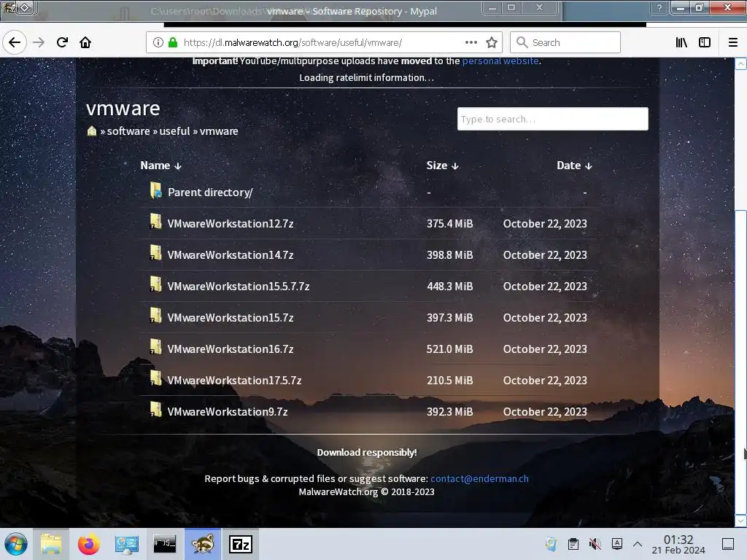Open the hamburger application menu
This screenshot has height=560, width=747.
click(732, 42)
